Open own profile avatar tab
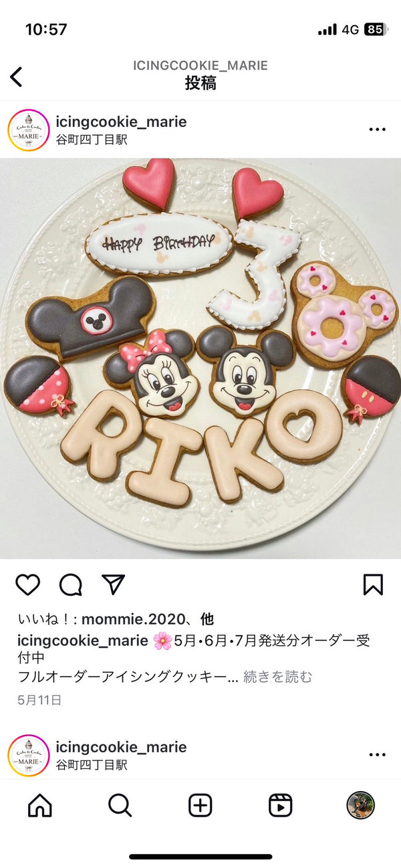Screen dimensions: 401x868 pyautogui.click(x=361, y=805)
